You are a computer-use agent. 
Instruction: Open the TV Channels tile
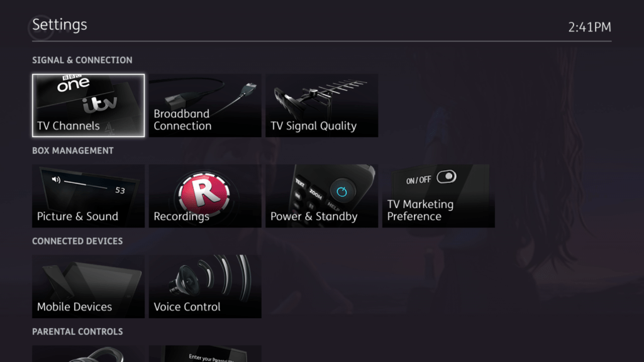tap(88, 106)
